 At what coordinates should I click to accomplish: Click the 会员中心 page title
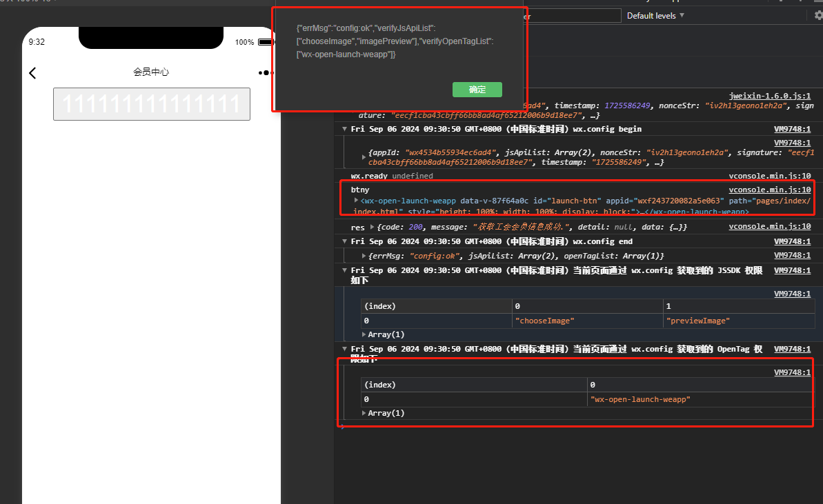point(151,72)
